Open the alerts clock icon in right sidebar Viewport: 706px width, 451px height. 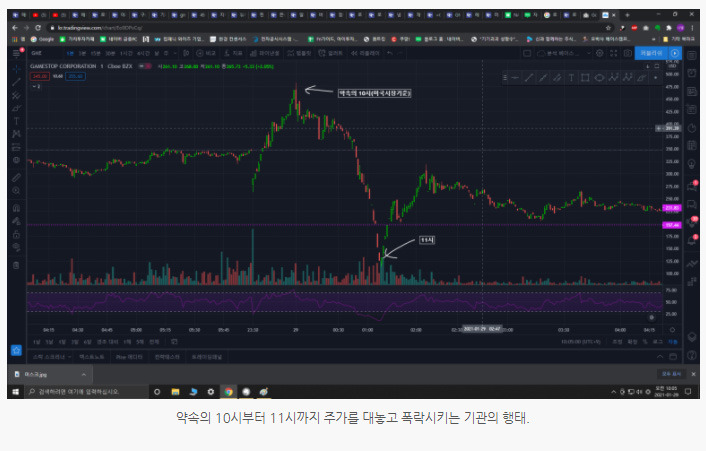(x=692, y=73)
